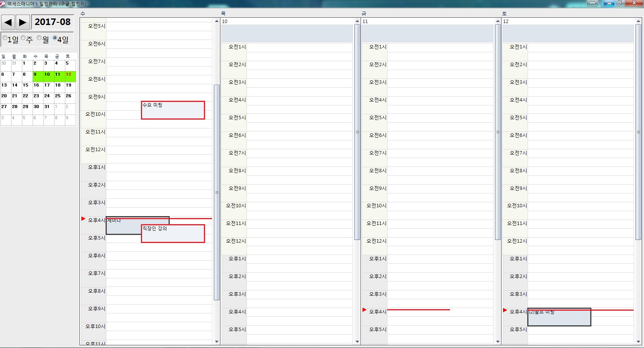Click the 오후4시 label in Thursday column

(x=237, y=312)
